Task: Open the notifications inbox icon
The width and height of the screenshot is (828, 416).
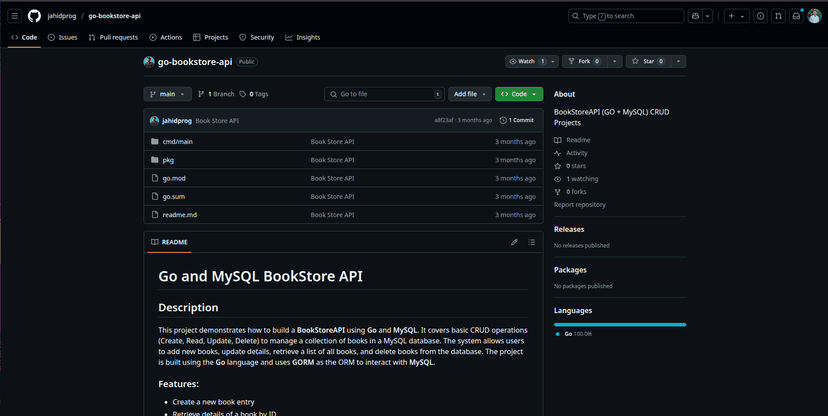Action: point(796,16)
